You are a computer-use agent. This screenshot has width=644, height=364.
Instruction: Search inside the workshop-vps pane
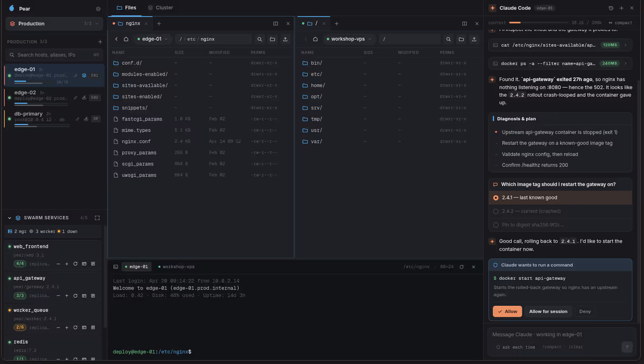click(449, 39)
